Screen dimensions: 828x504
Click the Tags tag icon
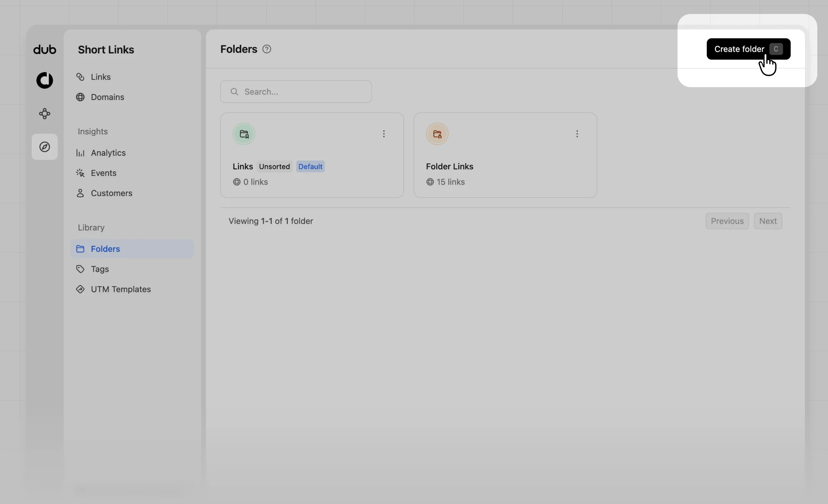tap(80, 269)
